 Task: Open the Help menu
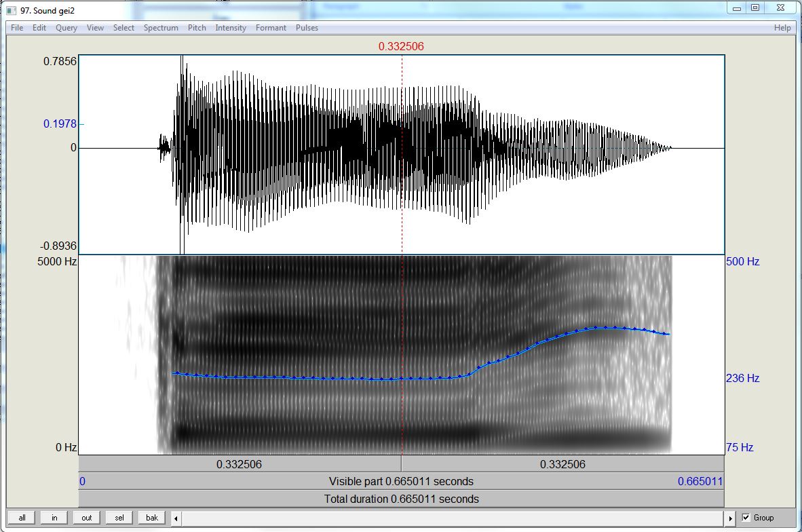782,28
